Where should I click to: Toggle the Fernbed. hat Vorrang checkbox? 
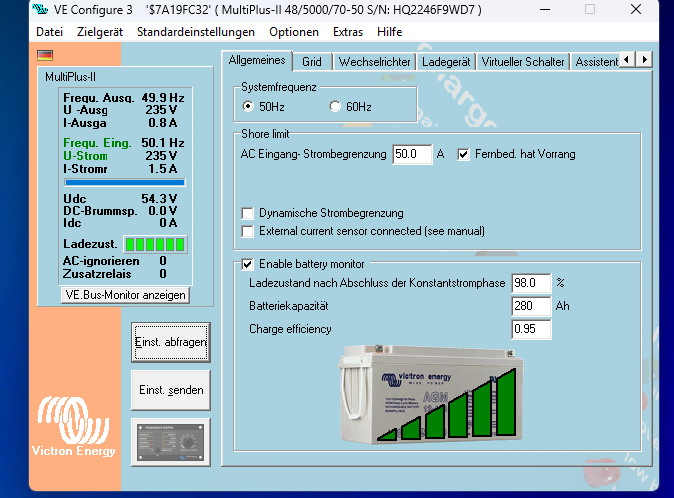464,155
